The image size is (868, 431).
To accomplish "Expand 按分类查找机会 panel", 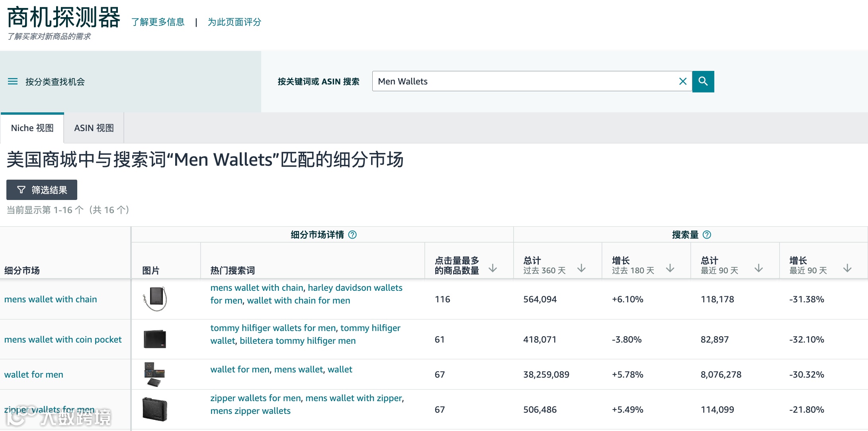I will click(55, 82).
